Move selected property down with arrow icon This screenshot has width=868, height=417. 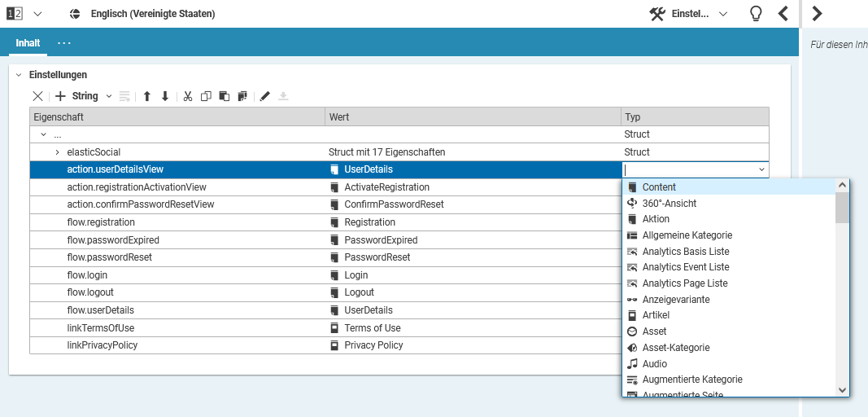(x=165, y=96)
